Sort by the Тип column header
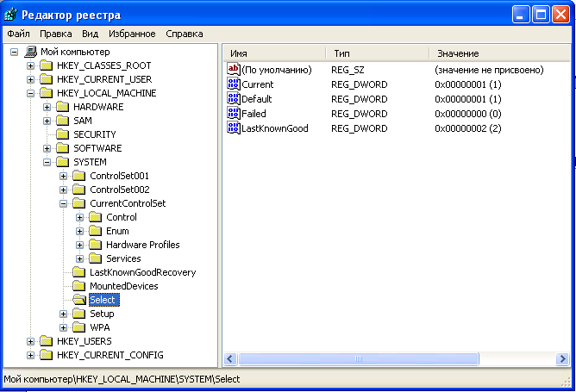Screen dimensions: 576x392 (x=378, y=53)
